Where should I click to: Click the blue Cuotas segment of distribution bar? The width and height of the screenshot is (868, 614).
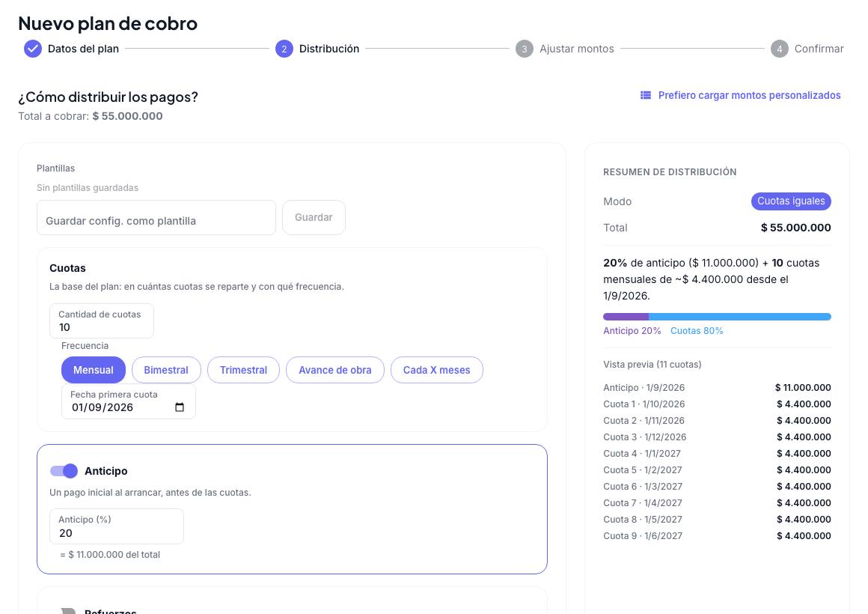[x=740, y=317]
